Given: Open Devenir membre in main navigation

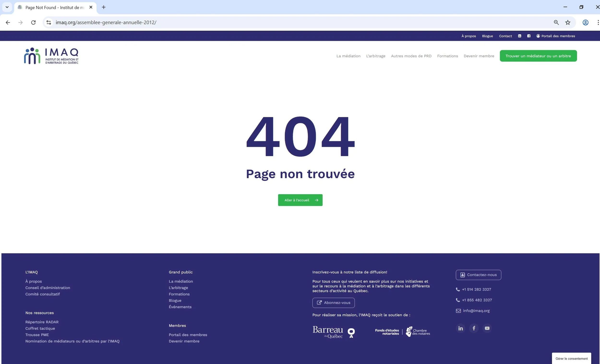Looking at the screenshot, I should click(479, 56).
